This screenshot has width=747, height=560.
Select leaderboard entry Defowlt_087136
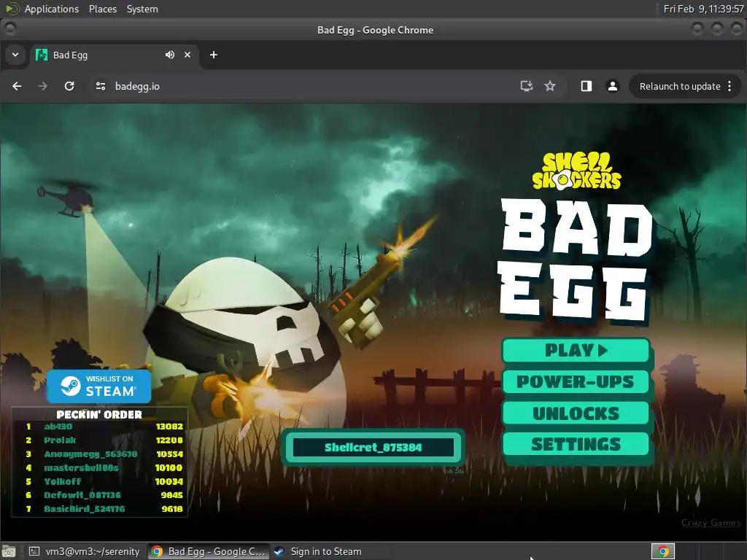[x=82, y=495]
